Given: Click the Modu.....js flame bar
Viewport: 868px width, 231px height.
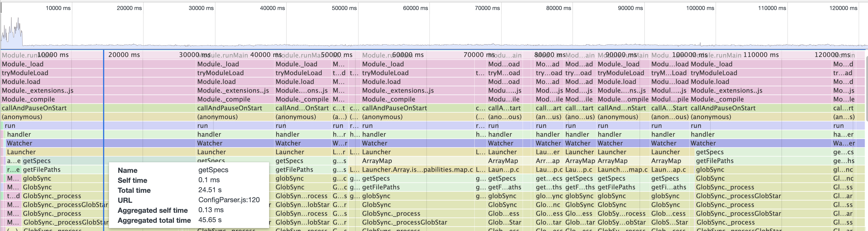Looking at the screenshot, I should pos(504,91).
